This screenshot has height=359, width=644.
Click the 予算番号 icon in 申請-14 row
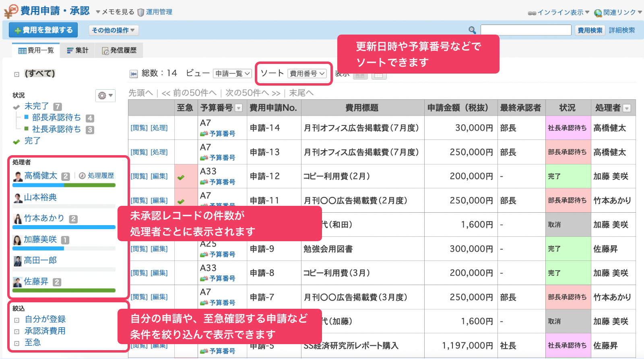pos(204,133)
